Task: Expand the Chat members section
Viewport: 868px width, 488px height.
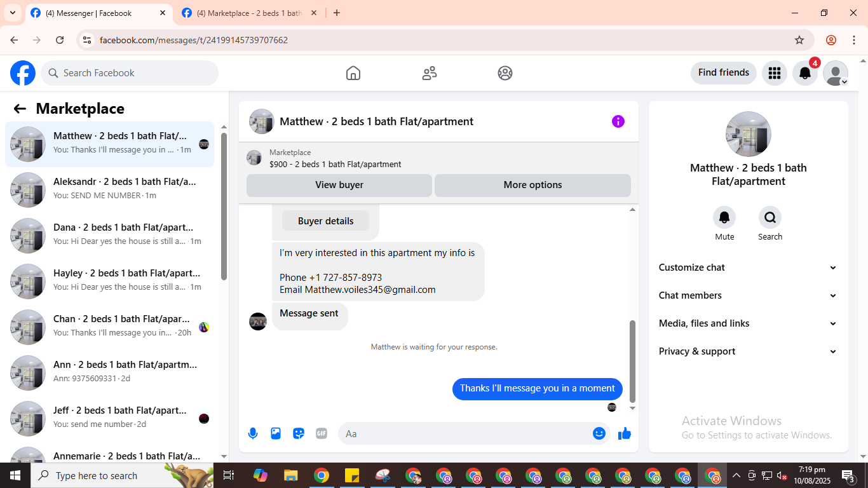Action: click(x=748, y=295)
